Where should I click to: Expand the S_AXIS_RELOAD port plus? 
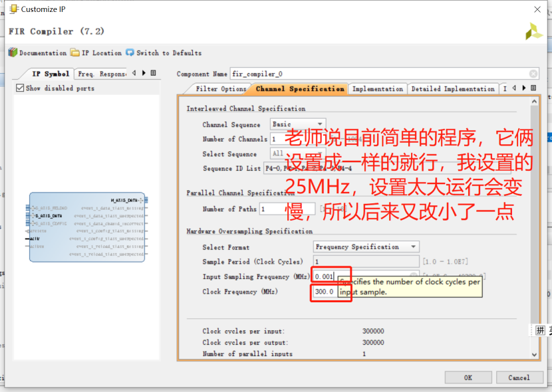click(x=33, y=208)
